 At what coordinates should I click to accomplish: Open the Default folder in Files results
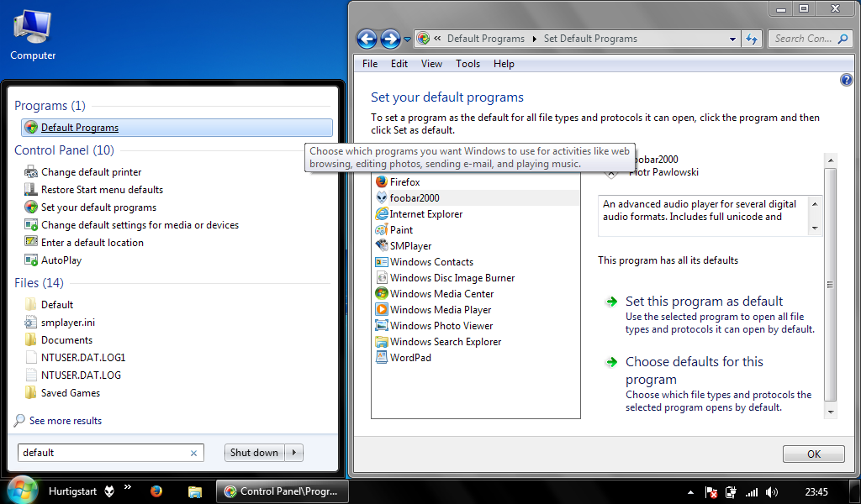(x=49, y=305)
